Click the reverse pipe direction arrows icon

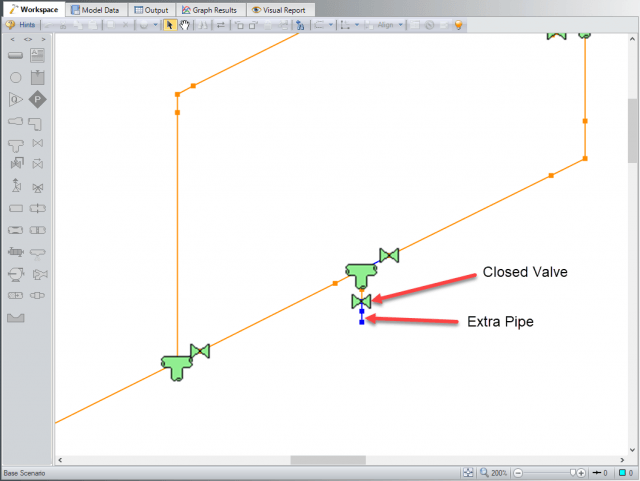point(221,25)
